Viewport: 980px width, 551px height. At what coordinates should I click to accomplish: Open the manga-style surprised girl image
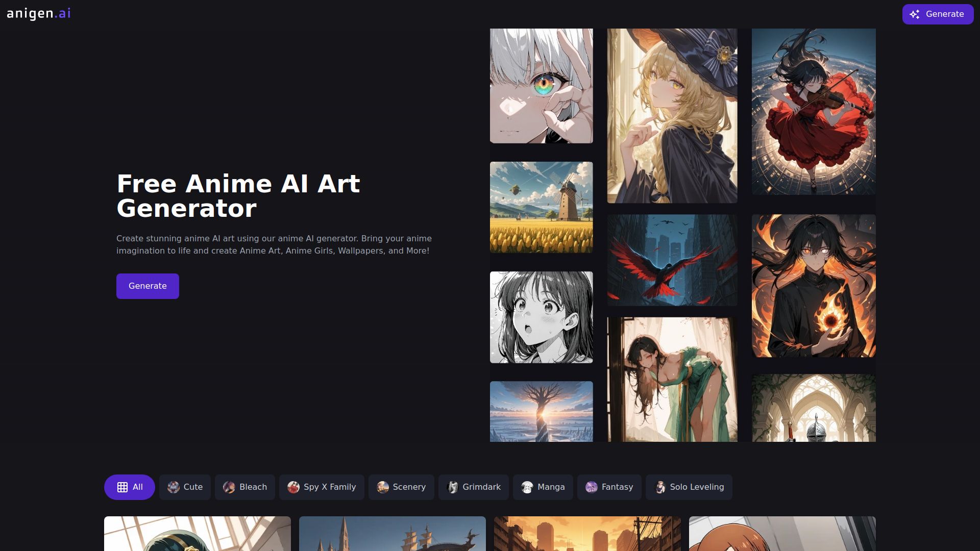[541, 316]
